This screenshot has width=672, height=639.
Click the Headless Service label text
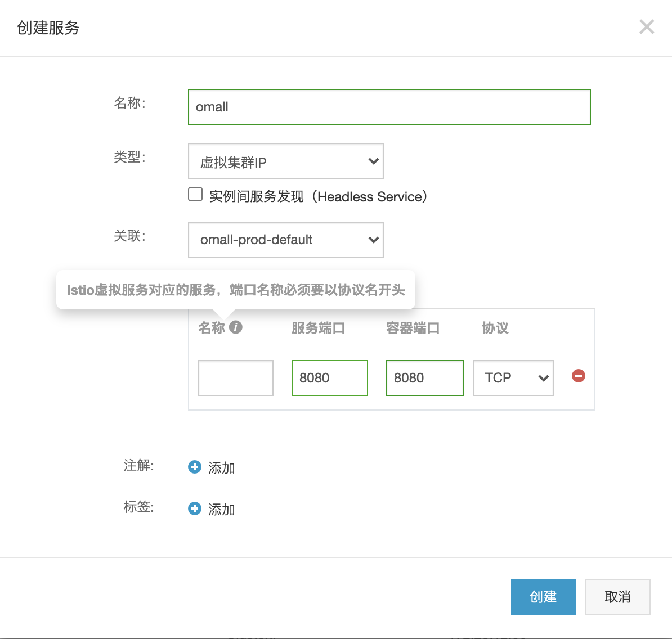[x=318, y=197]
